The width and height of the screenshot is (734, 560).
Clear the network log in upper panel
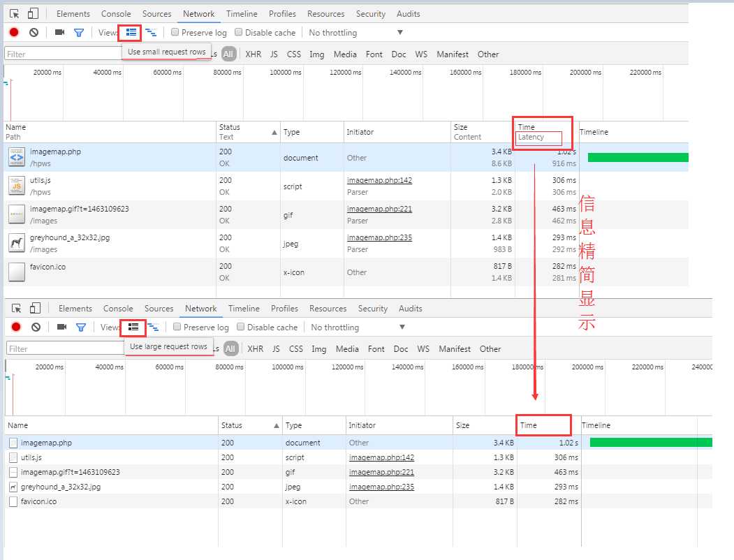[x=34, y=32]
